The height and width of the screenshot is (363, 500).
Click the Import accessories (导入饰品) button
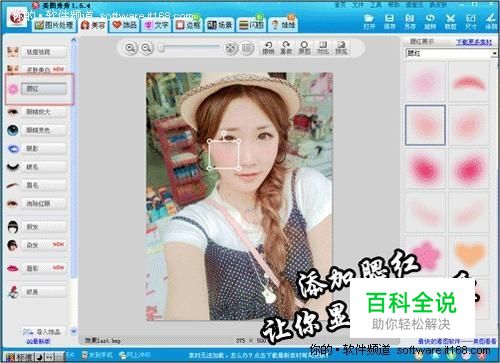pyautogui.click(x=43, y=332)
